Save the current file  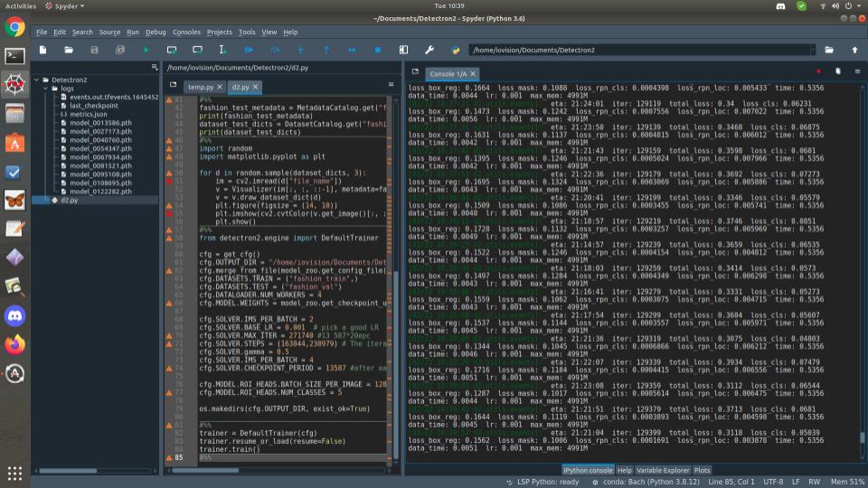pos(94,50)
